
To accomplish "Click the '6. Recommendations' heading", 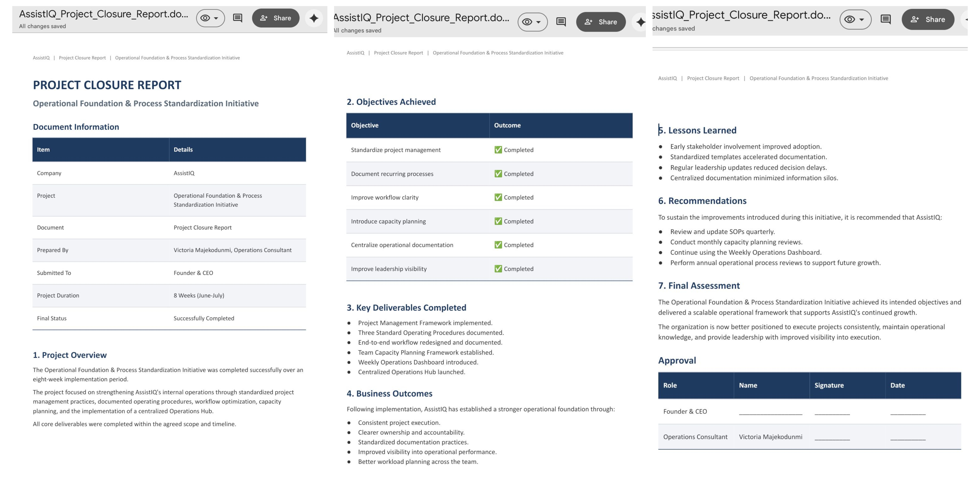I will pyautogui.click(x=702, y=201).
